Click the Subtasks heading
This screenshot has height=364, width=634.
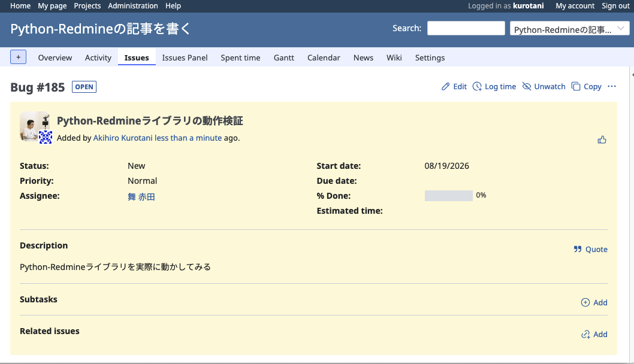pos(38,299)
